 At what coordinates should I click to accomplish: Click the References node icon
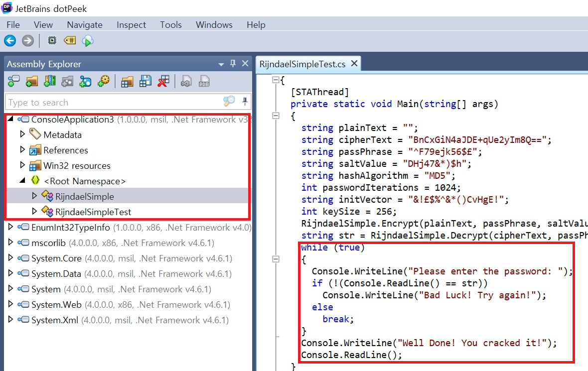35,150
